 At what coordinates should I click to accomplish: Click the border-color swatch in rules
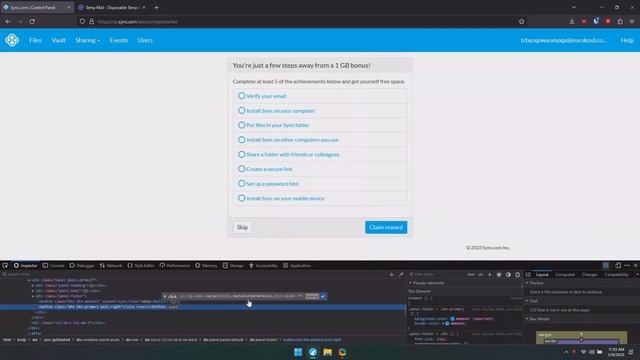pos(447,323)
